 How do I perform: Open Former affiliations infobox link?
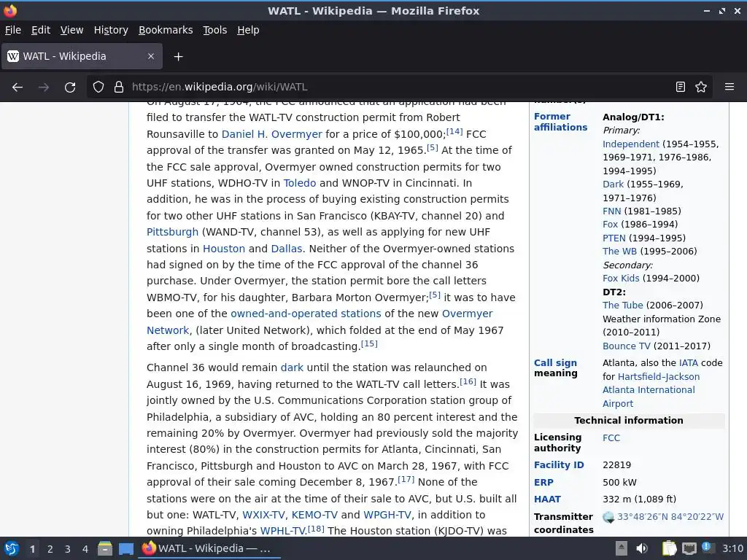click(x=560, y=122)
